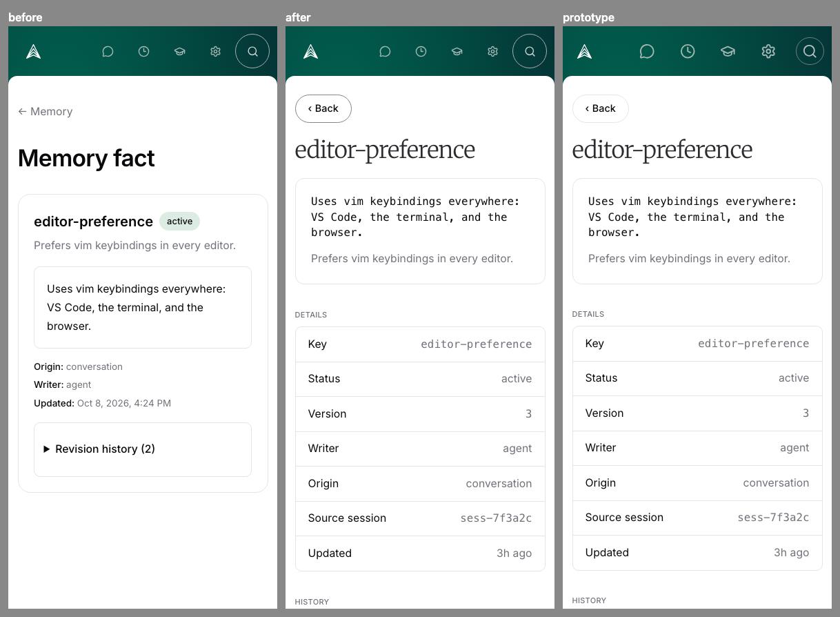Open the chat icon in the prototype panel

click(x=647, y=51)
